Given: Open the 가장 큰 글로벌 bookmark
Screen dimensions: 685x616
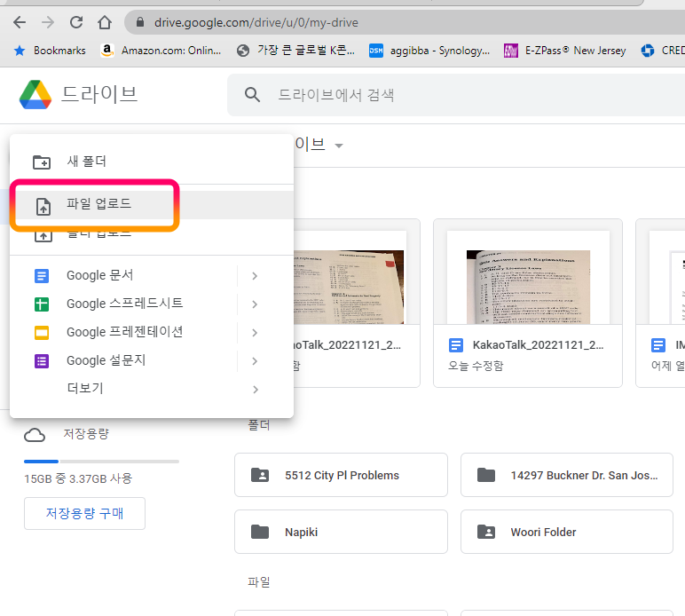Looking at the screenshot, I should (x=295, y=51).
